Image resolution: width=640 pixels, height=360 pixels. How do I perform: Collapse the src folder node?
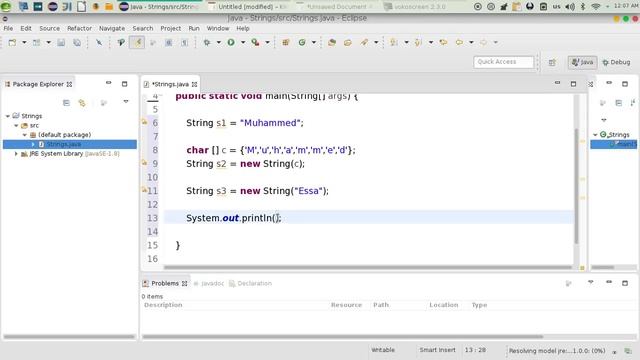tap(16, 125)
